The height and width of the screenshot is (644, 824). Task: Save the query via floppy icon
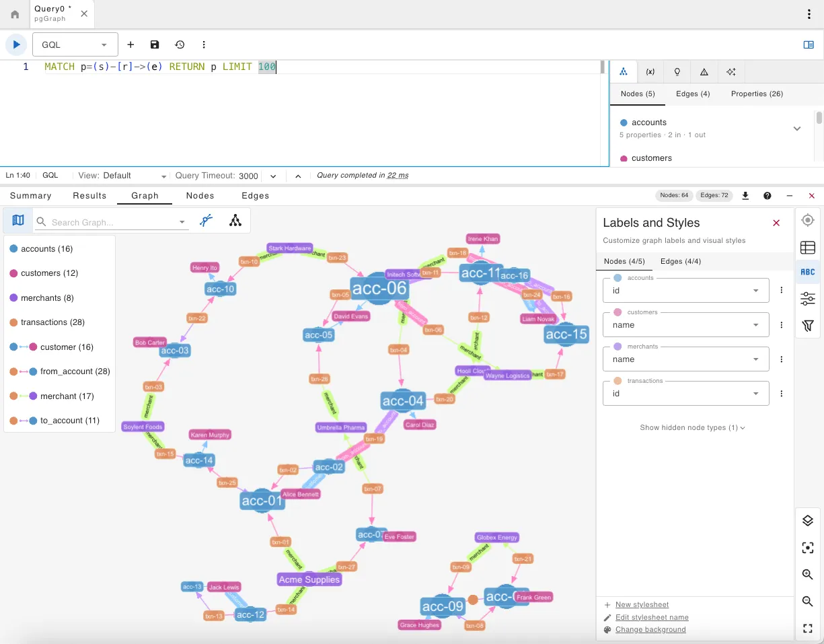155,44
